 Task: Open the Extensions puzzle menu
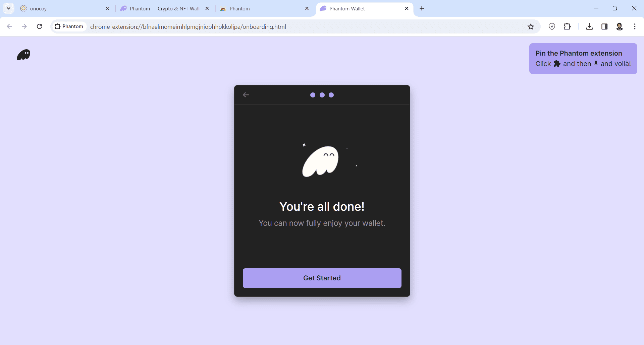[567, 26]
